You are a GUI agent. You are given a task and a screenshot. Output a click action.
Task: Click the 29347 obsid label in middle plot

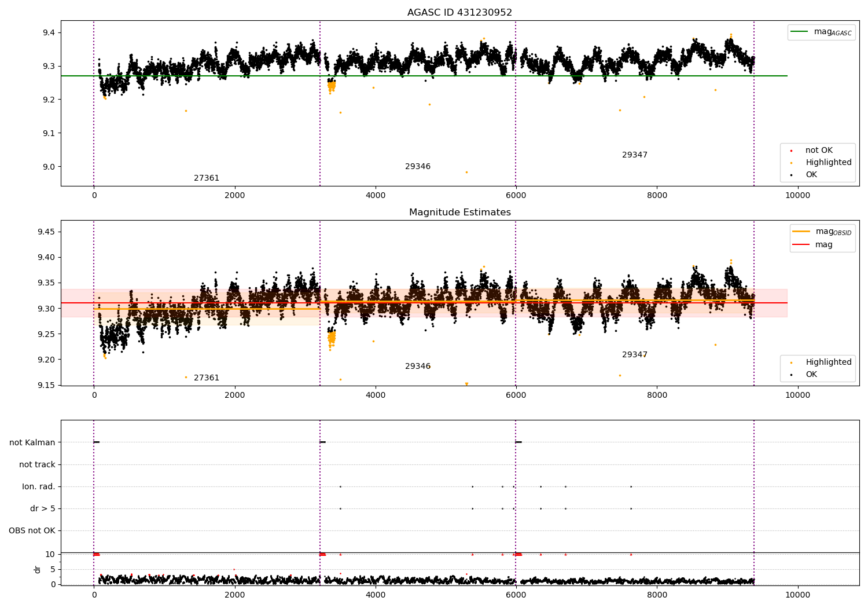635,355
